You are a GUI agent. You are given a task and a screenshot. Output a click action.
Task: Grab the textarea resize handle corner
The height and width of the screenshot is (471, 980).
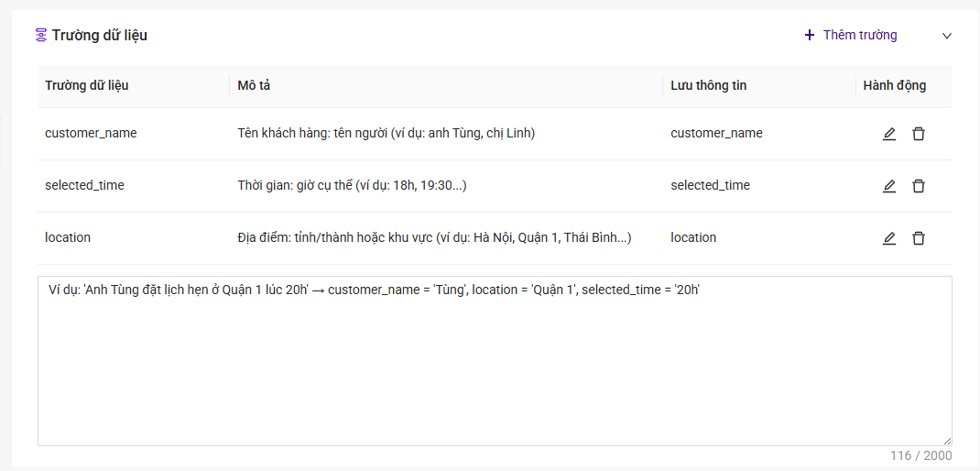(948, 441)
